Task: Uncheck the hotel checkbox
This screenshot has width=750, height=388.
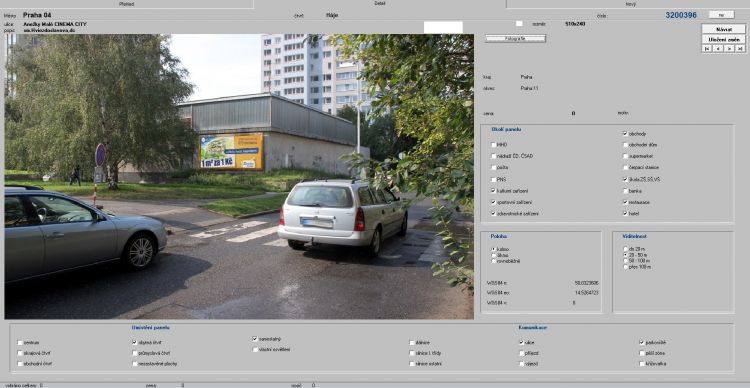Action: tap(625, 213)
